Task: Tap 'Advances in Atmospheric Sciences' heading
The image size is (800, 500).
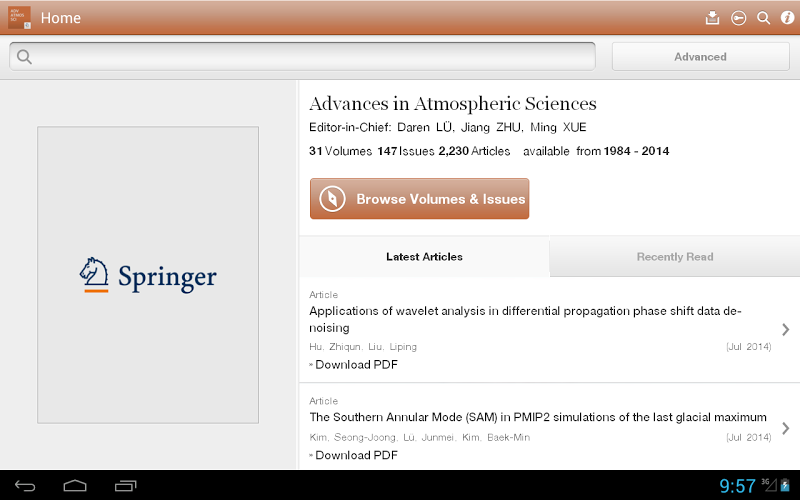Action: click(x=453, y=104)
